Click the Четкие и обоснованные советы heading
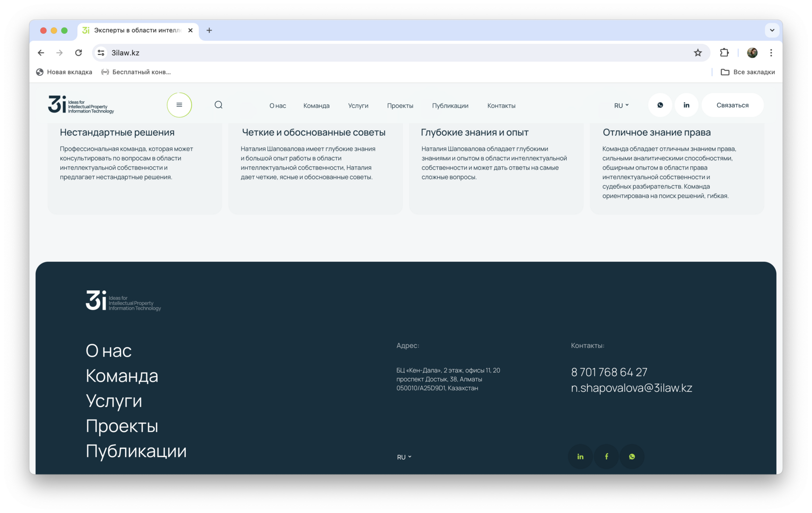 click(x=314, y=132)
